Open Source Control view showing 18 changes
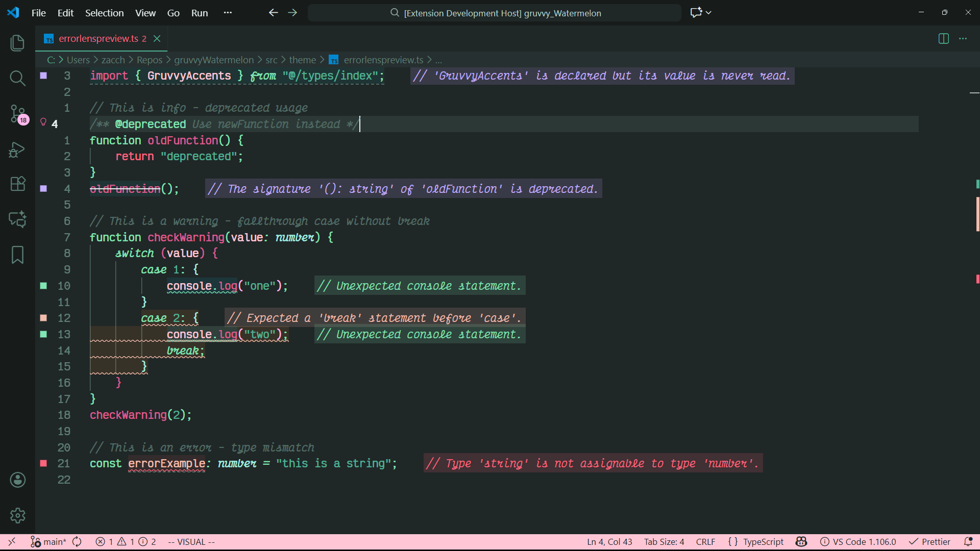This screenshot has height=551, width=980. 17,113
